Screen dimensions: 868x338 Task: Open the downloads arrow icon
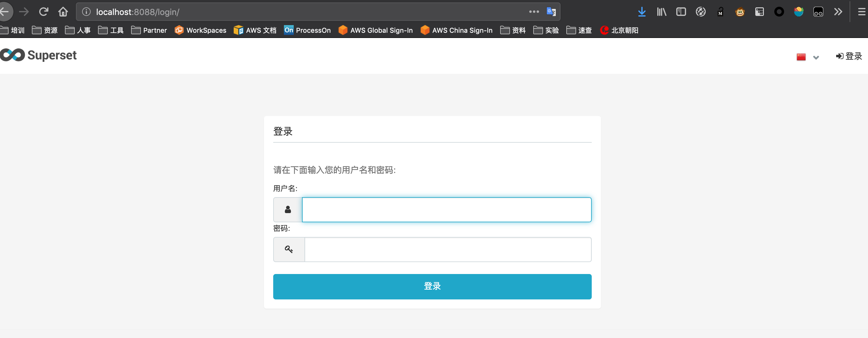(x=642, y=12)
